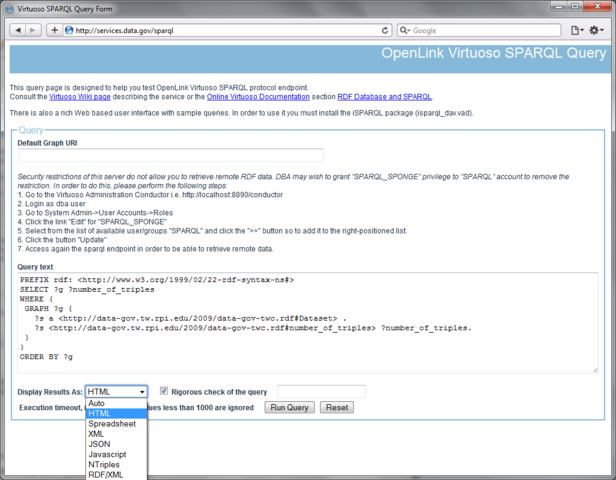Click the 'Default Graph URI' label
This screenshot has width=616, height=480.
coord(47,143)
